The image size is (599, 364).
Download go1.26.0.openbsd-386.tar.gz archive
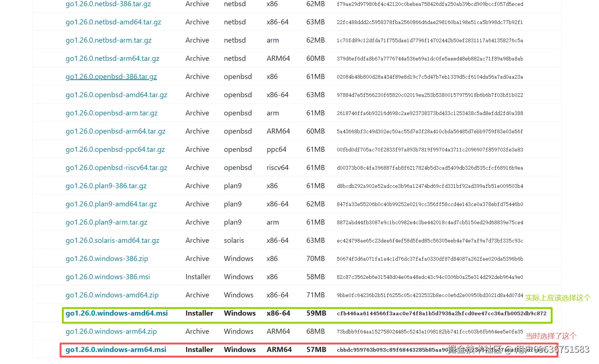tap(111, 77)
